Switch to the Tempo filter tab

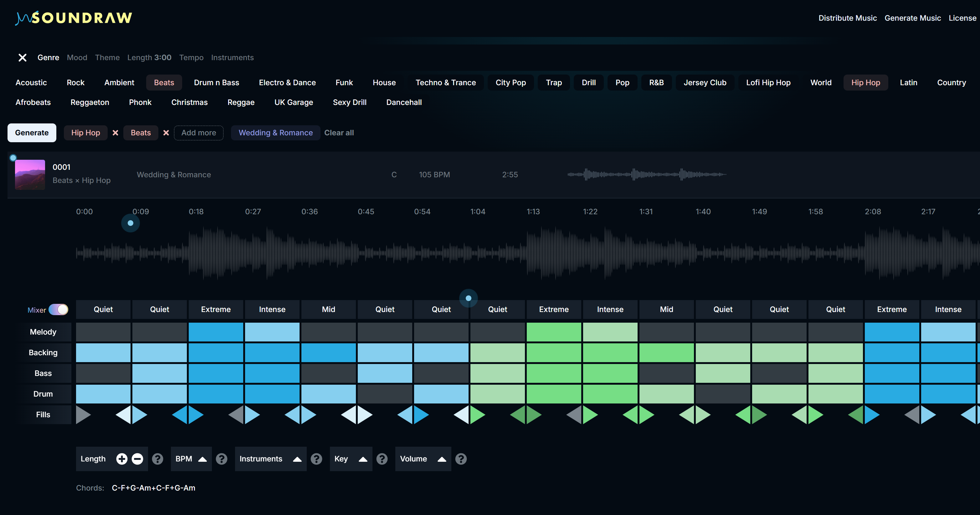(191, 57)
